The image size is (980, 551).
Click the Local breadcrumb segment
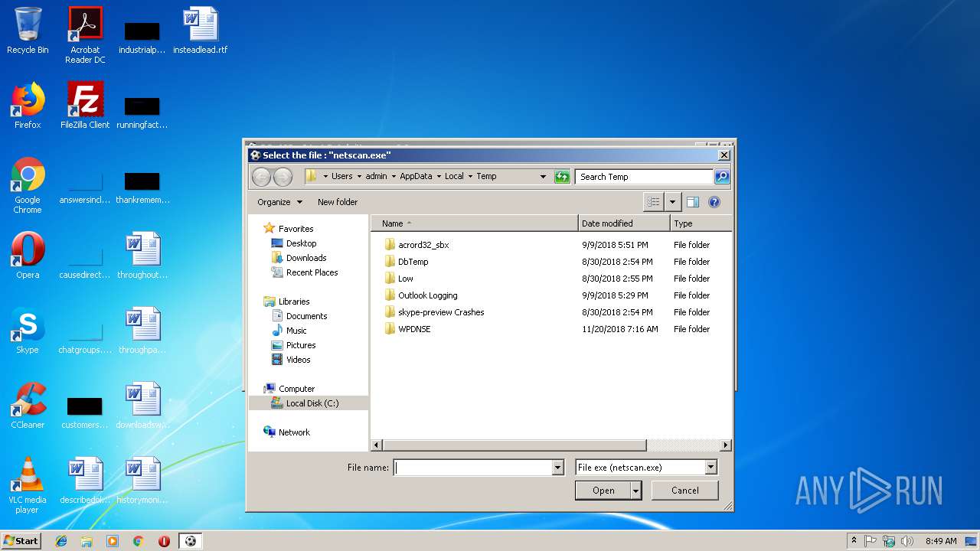pyautogui.click(x=454, y=177)
